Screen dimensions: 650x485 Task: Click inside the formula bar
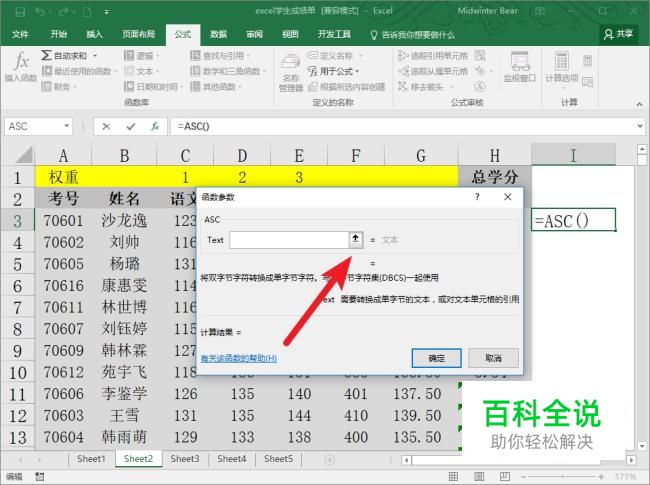404,126
